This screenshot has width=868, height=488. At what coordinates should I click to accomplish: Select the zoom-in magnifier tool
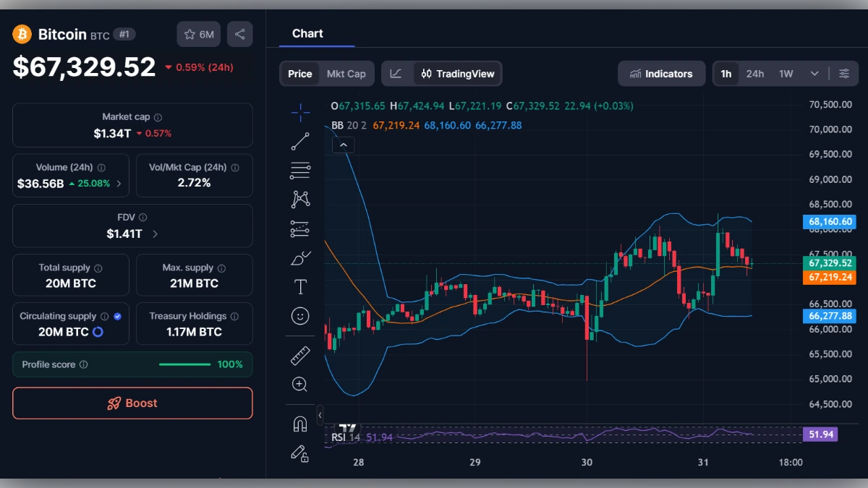pyautogui.click(x=300, y=384)
